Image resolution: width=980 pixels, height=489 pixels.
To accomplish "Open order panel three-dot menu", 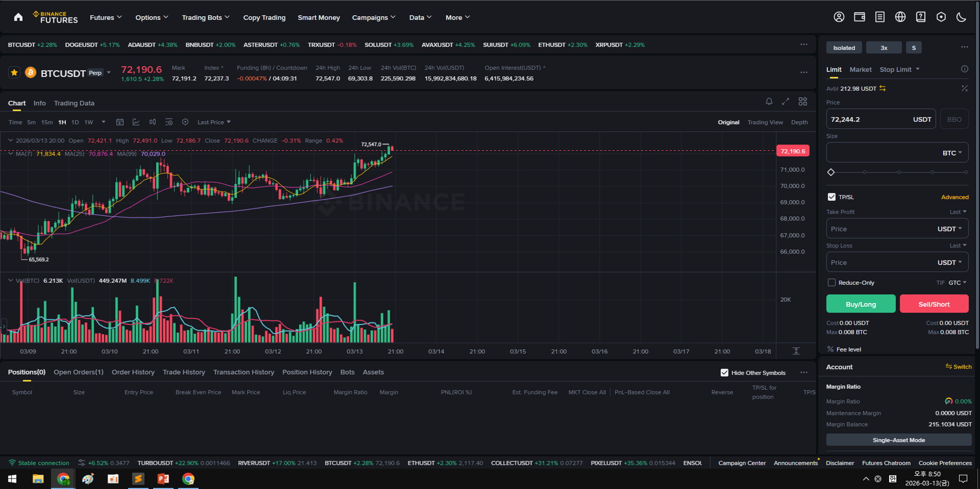I will coord(964,47).
